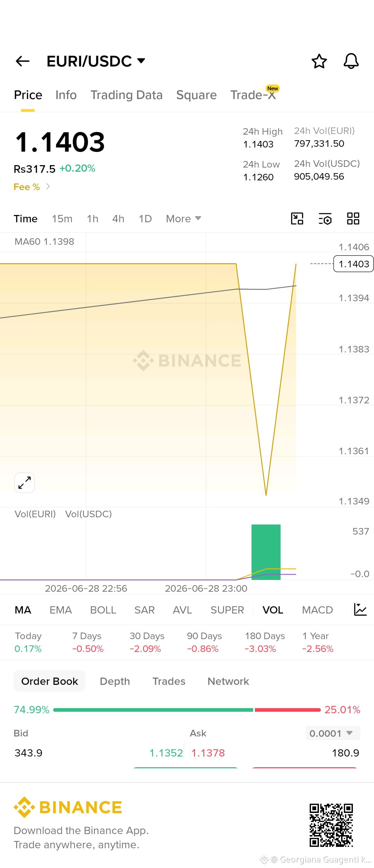Viewport: 374px width, 868px height.
Task: Toggle the MA indicator
Action: click(x=23, y=610)
